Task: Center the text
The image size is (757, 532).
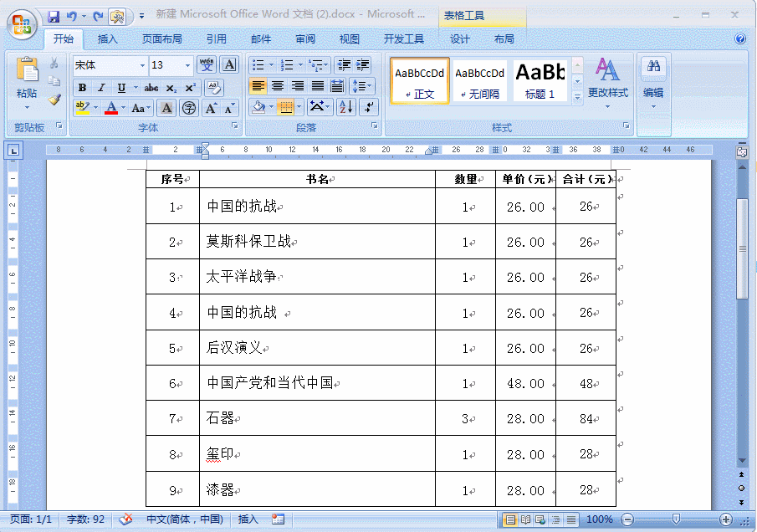Action: click(278, 86)
